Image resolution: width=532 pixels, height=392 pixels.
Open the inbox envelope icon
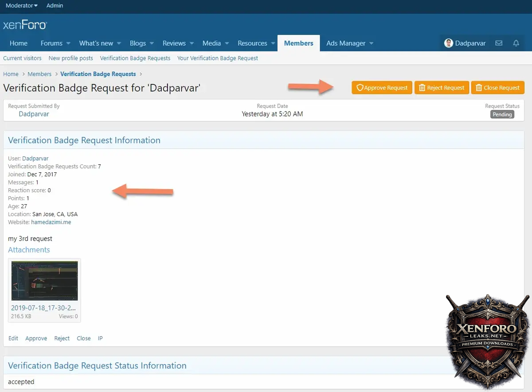[x=499, y=43]
